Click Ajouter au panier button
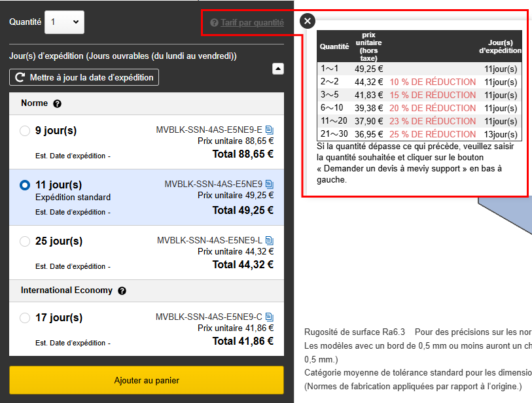This screenshot has width=532, height=403. point(147,380)
